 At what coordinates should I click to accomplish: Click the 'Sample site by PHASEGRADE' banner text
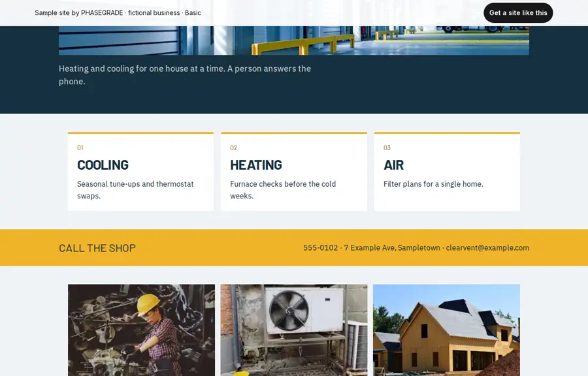pos(118,13)
